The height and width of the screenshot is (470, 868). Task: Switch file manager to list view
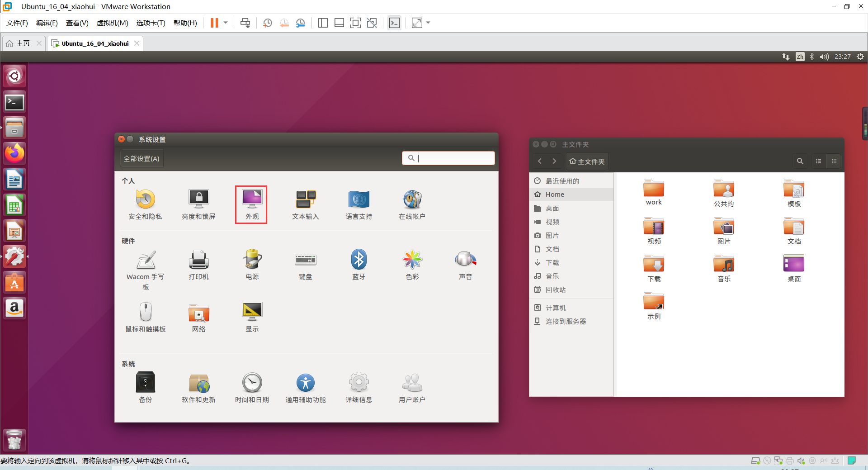click(x=818, y=161)
